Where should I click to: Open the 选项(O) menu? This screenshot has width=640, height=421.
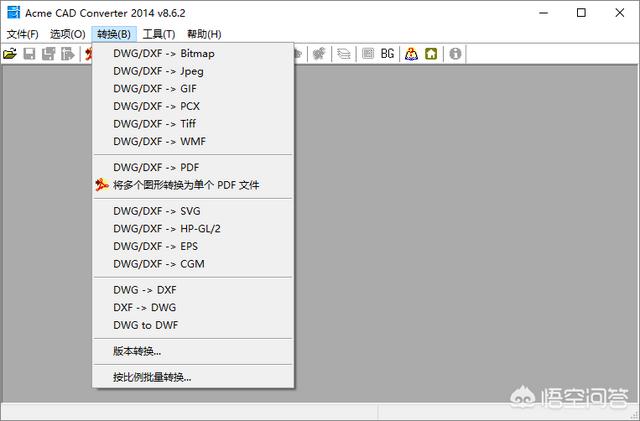[x=68, y=34]
